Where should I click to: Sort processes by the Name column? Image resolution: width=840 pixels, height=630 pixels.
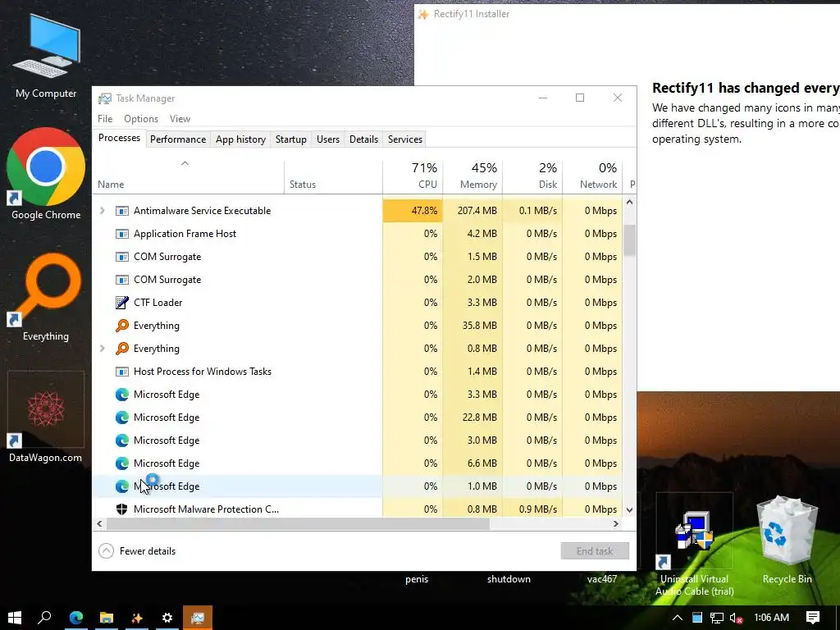coord(188,176)
